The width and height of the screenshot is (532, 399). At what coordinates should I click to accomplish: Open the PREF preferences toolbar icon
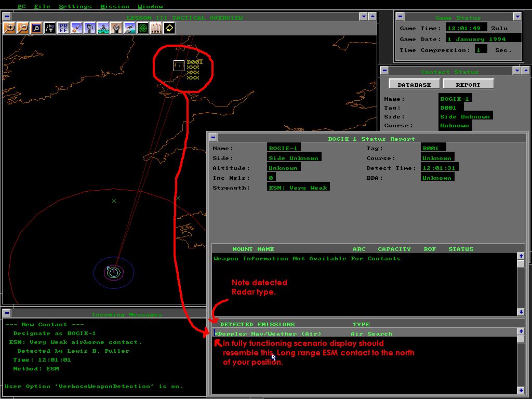(x=63, y=28)
